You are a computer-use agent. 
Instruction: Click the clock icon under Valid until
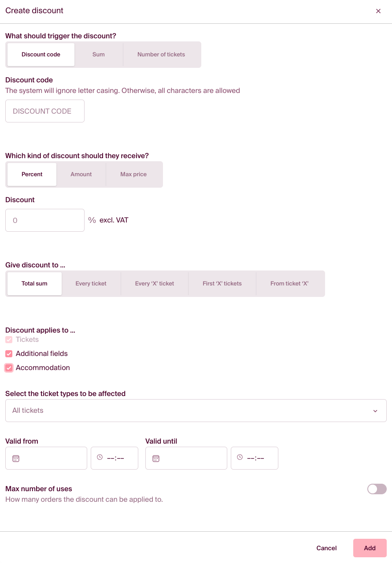click(x=240, y=458)
